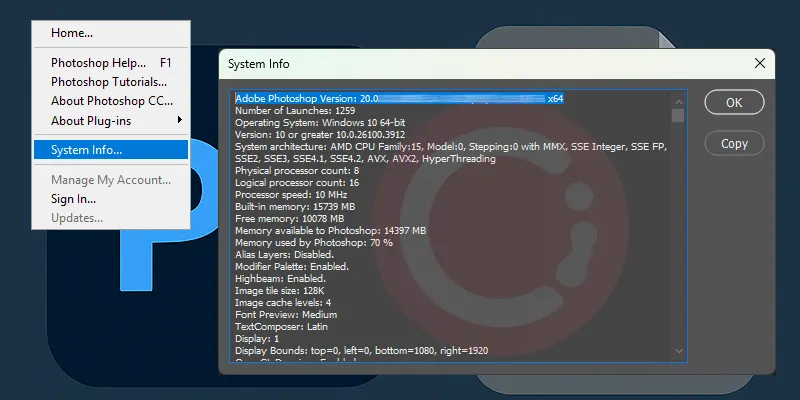Viewport: 800px width, 400px height.
Task: Click Physical processor count: 8 line
Action: [x=296, y=171]
